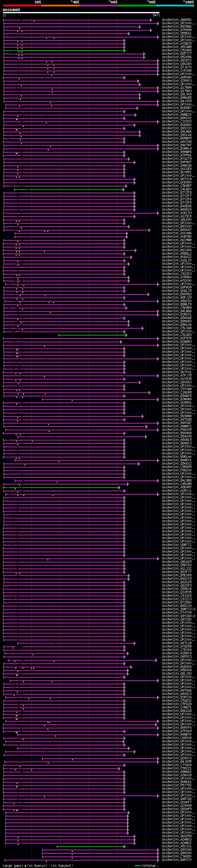This screenshot has height=868, width=197.
Task: Open hit UniRef100_C0P289
Action: (177, 71)
